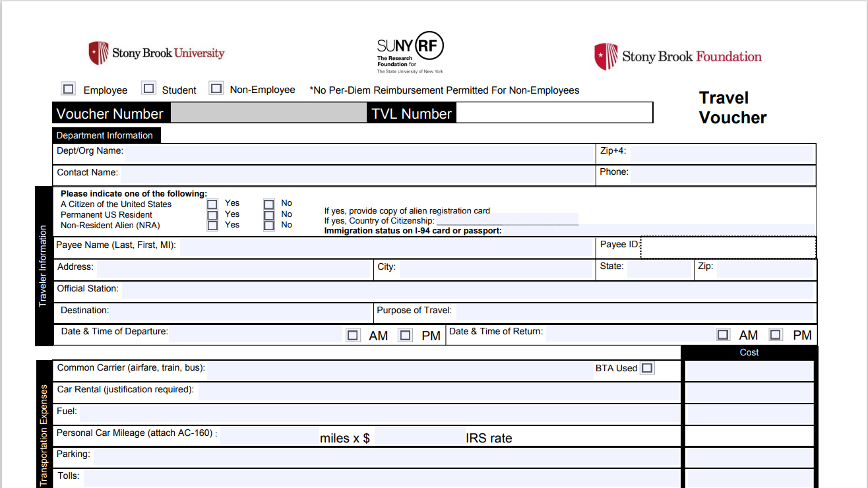The width and height of the screenshot is (868, 488).
Task: Click the Cost column header
Action: pyautogui.click(x=749, y=352)
